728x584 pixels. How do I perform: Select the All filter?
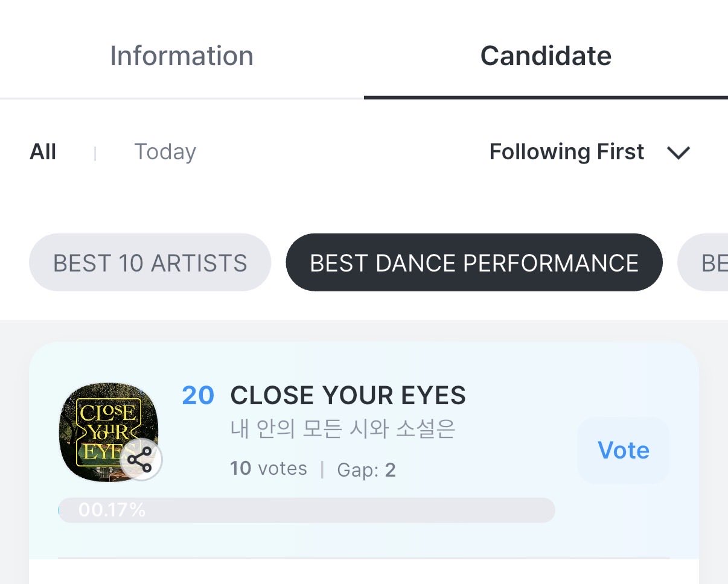coord(43,152)
